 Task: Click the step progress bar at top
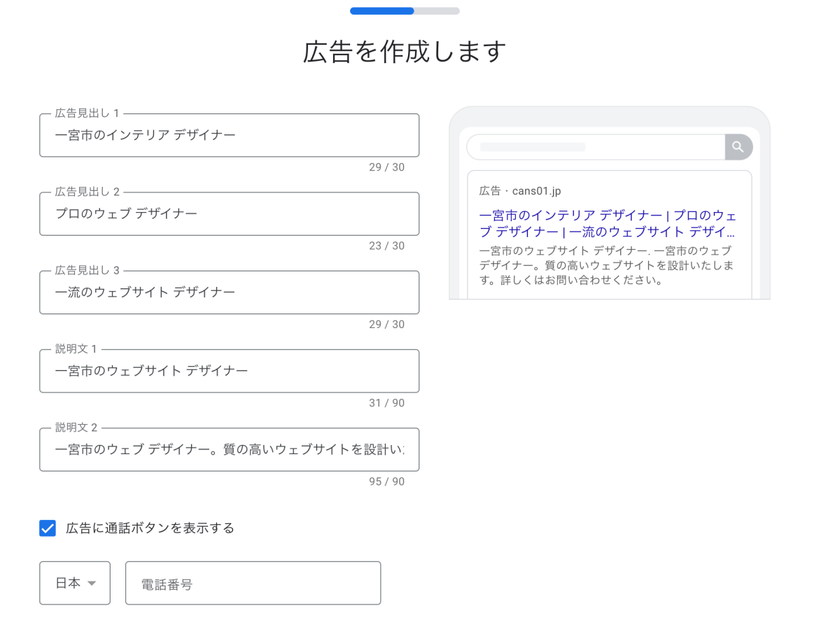[x=405, y=11]
